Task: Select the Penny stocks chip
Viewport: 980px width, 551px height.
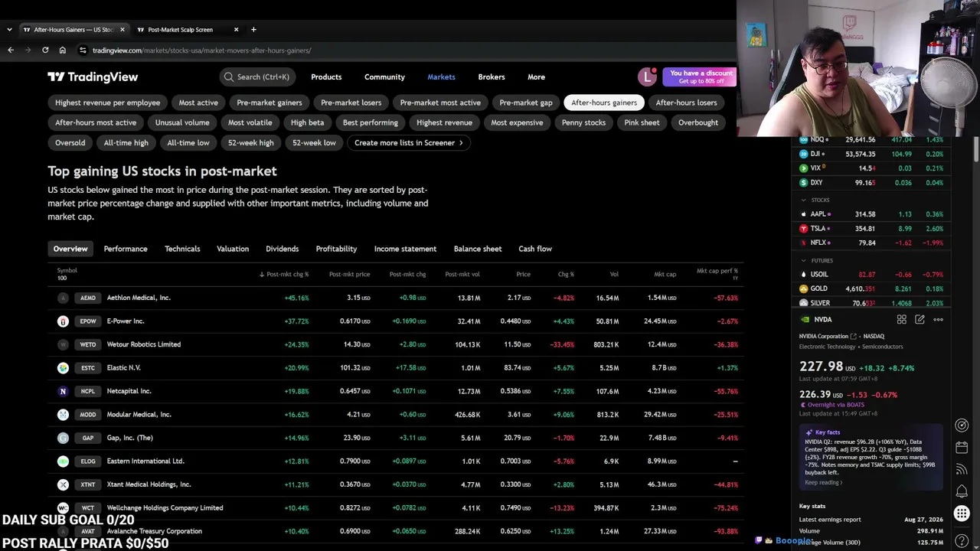Action: (583, 122)
